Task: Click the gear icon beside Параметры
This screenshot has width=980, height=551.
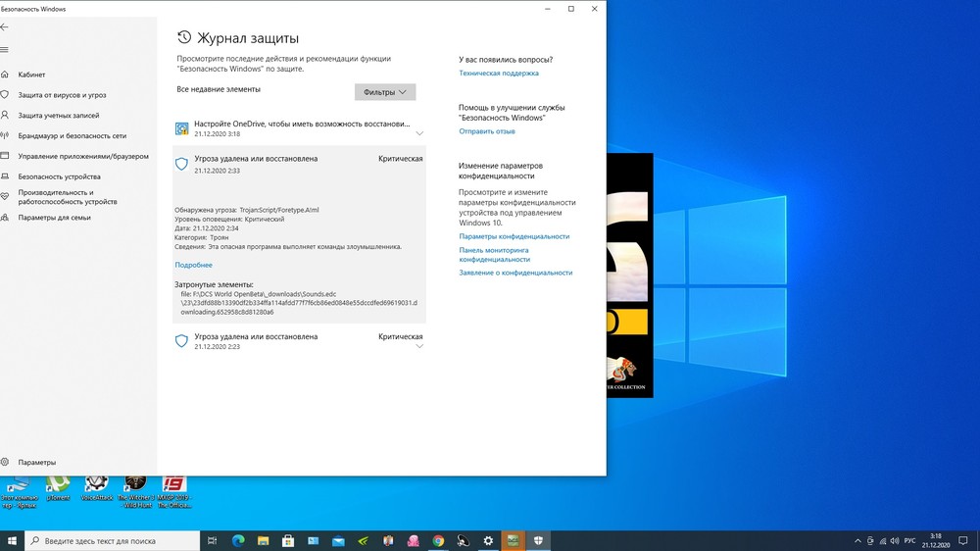Action: 4,462
